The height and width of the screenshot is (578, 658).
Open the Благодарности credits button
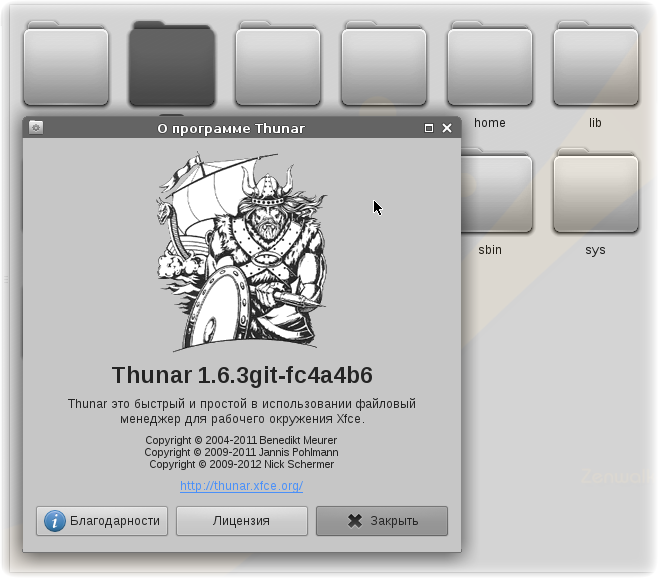coord(102,520)
